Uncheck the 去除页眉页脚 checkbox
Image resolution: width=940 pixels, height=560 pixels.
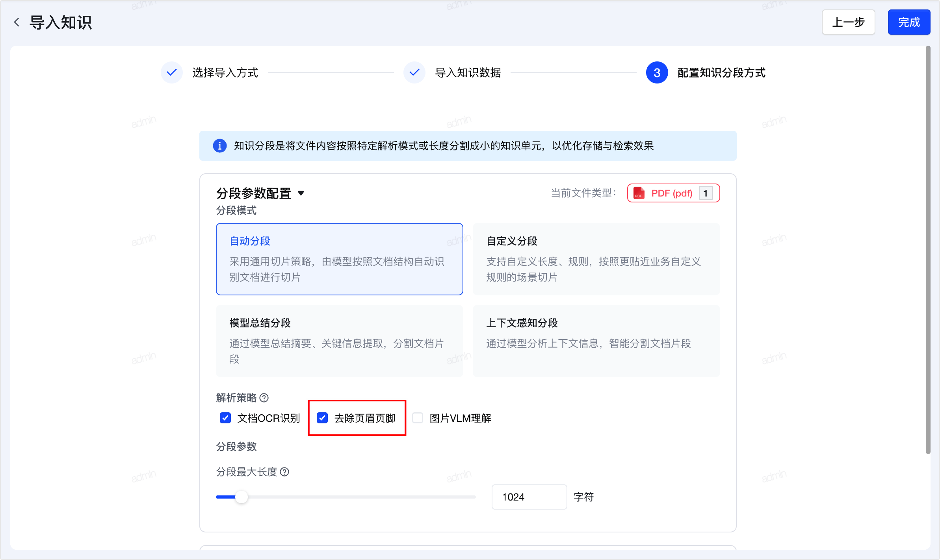pyautogui.click(x=322, y=418)
